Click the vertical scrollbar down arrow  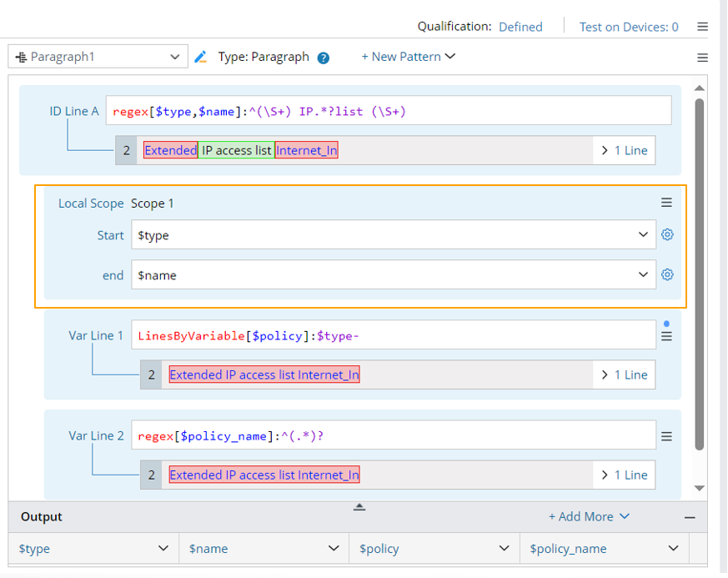tap(700, 489)
